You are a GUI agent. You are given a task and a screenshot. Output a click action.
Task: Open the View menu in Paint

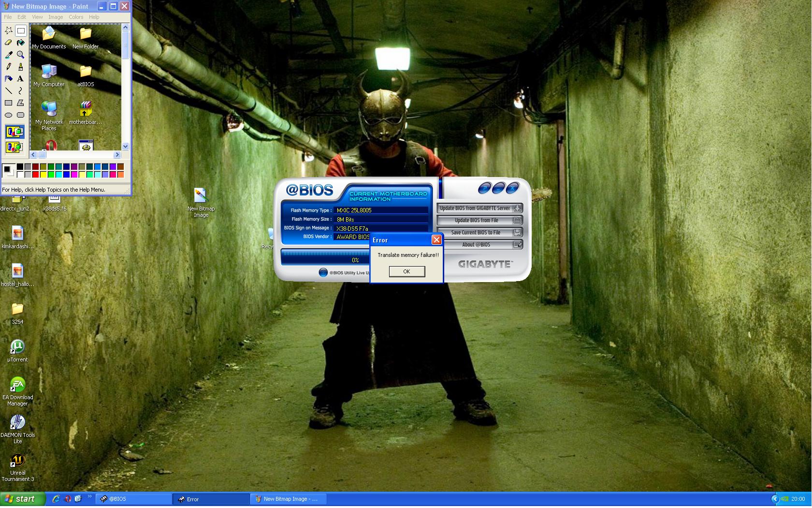click(37, 17)
